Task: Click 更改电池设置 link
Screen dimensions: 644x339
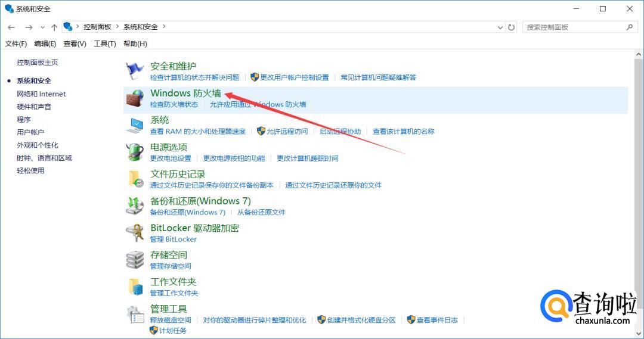Action: click(x=171, y=158)
